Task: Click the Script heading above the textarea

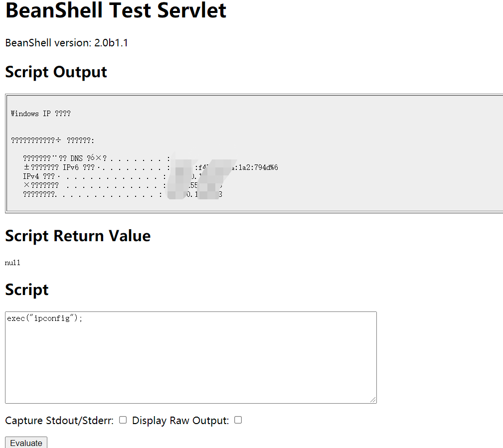Action: click(27, 290)
